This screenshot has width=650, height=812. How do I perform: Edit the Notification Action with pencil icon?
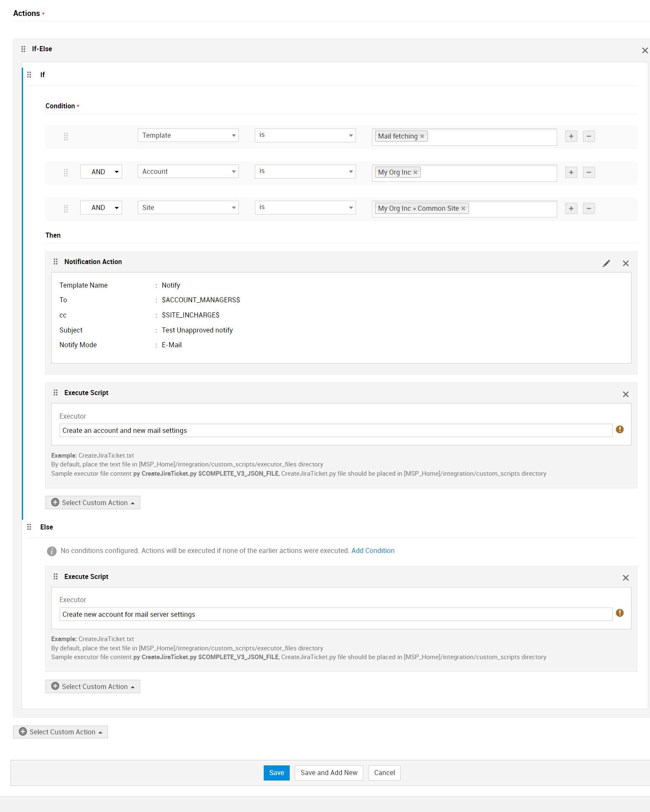coord(606,263)
